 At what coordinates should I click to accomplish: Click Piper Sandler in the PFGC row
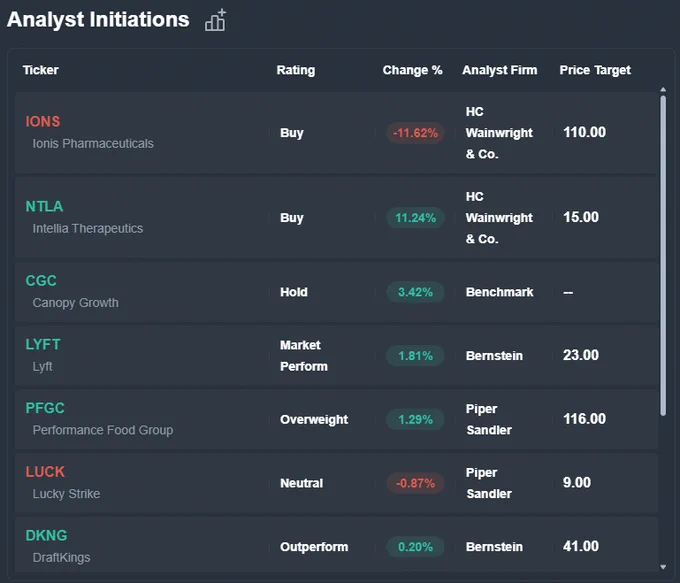(x=489, y=419)
